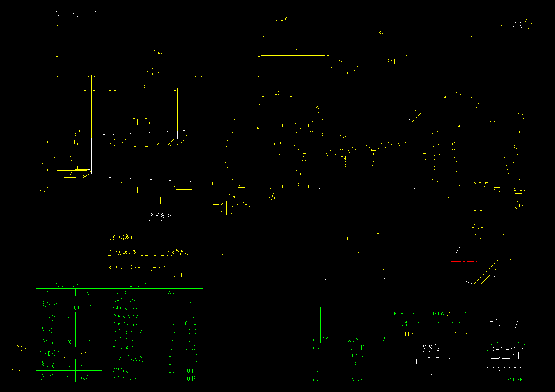
Task: Select the ø21 diameter dimension
Action: point(73,158)
